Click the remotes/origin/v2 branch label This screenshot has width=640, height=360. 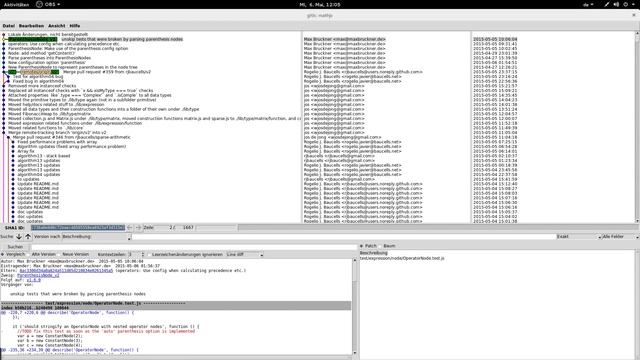39,72
